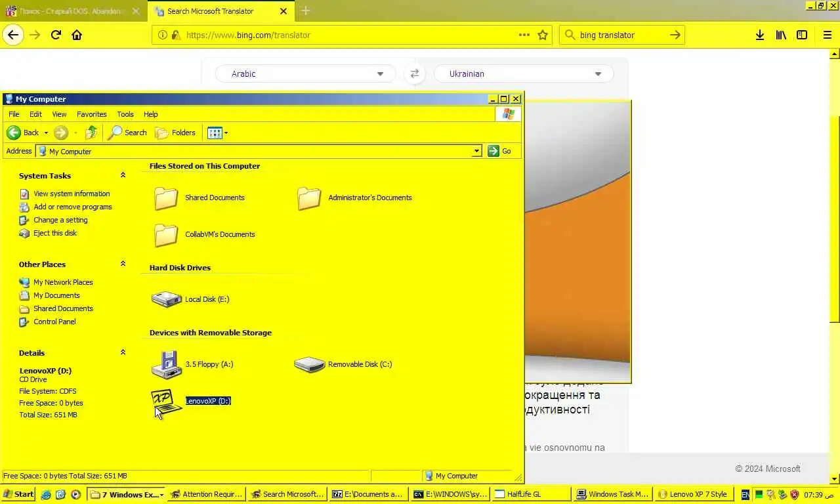
Task: Open Shared Documents in Other Places
Action: pyautogui.click(x=63, y=308)
